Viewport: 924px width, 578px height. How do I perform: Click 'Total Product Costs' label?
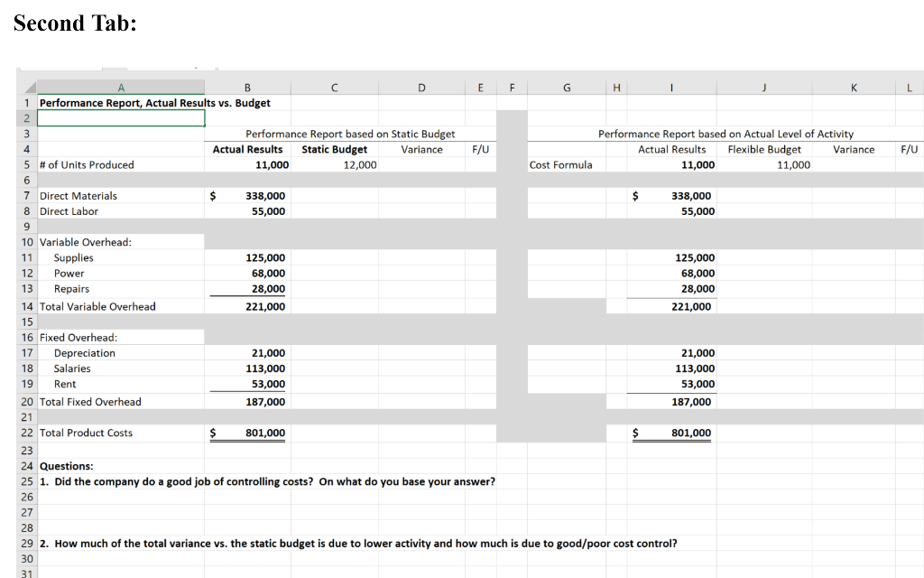tap(86, 433)
